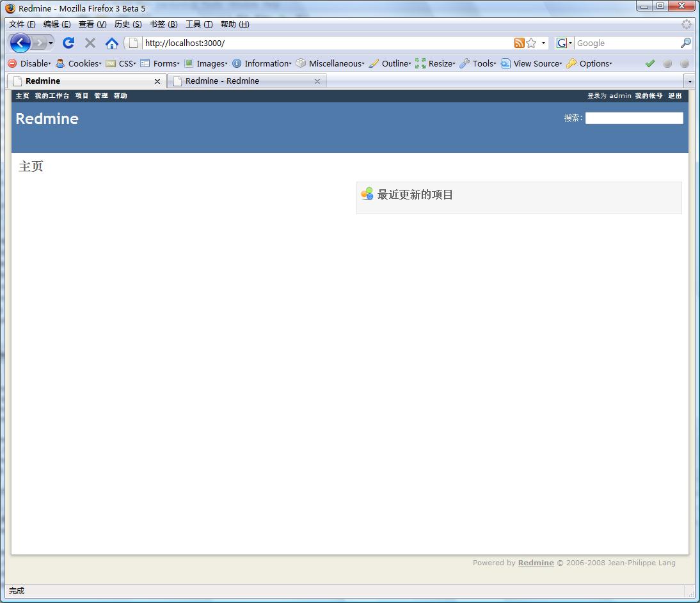Image resolution: width=700 pixels, height=603 pixels.
Task: Open the Miscellaneous toolbar menu
Action: point(330,63)
